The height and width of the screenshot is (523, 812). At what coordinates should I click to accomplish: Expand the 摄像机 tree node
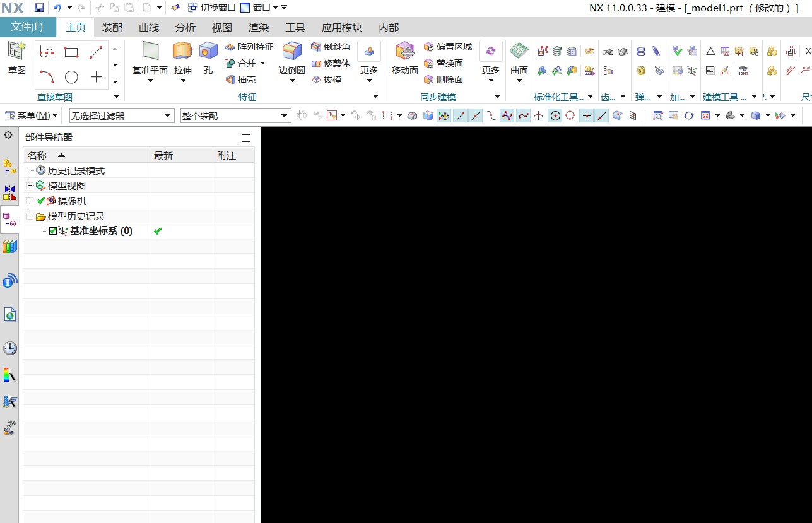pyautogui.click(x=30, y=201)
